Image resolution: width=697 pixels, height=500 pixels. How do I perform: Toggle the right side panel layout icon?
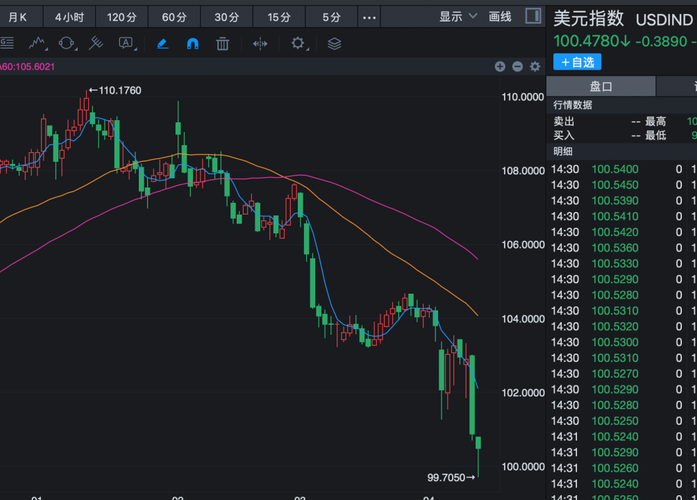(x=532, y=17)
